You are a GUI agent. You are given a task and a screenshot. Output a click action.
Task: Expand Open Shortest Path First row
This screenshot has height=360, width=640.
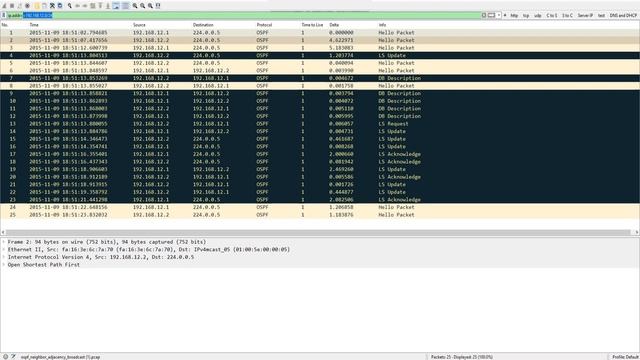coord(4,265)
